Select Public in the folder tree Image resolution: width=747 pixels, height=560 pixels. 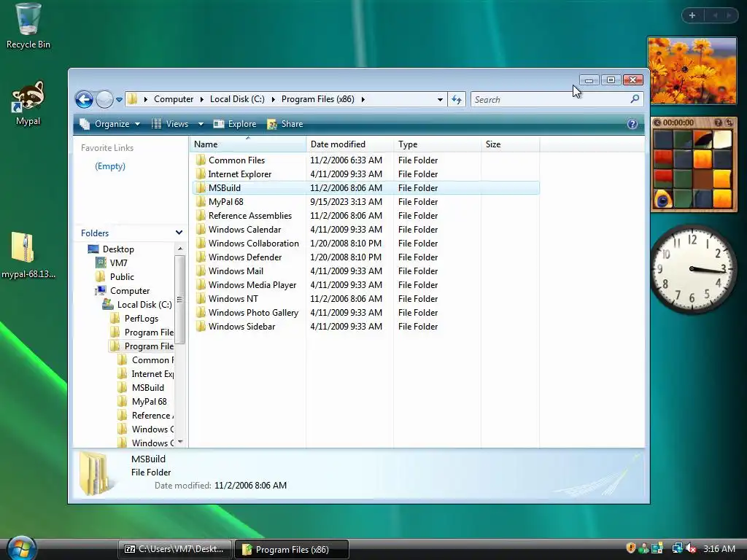(122, 276)
